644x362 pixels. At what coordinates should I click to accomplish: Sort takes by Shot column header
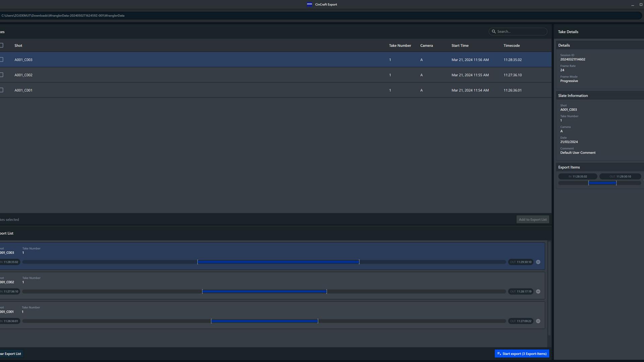(18, 46)
